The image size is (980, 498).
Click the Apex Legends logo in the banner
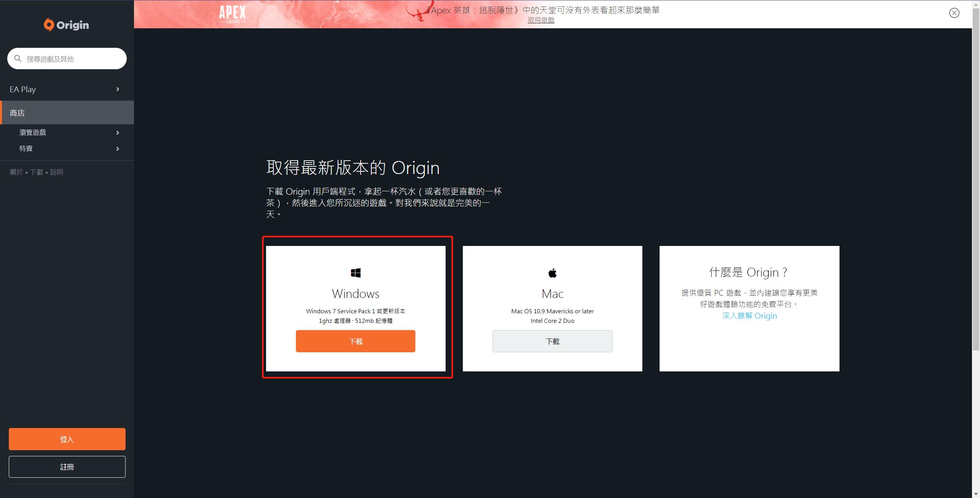coord(232,14)
